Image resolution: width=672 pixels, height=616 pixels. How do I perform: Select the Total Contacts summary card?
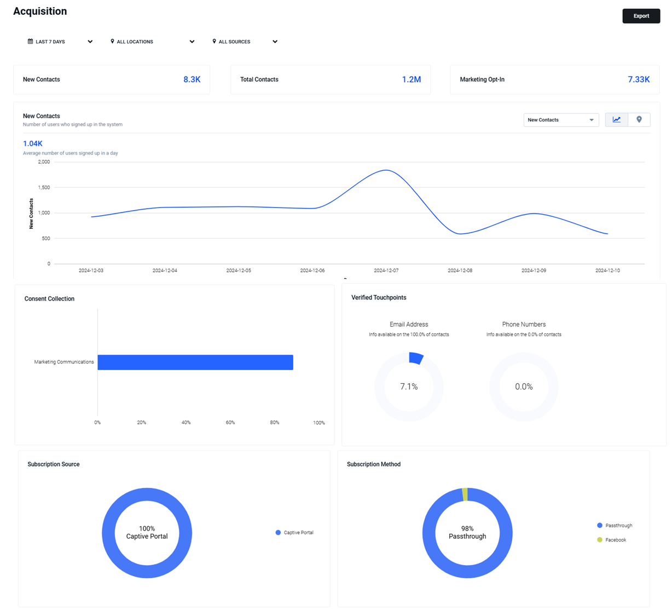click(x=331, y=79)
